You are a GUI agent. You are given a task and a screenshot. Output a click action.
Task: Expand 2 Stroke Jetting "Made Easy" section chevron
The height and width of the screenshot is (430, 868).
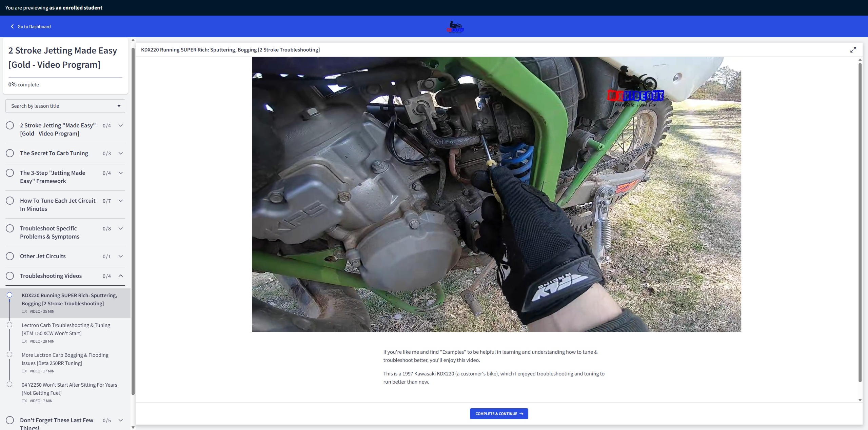120,125
